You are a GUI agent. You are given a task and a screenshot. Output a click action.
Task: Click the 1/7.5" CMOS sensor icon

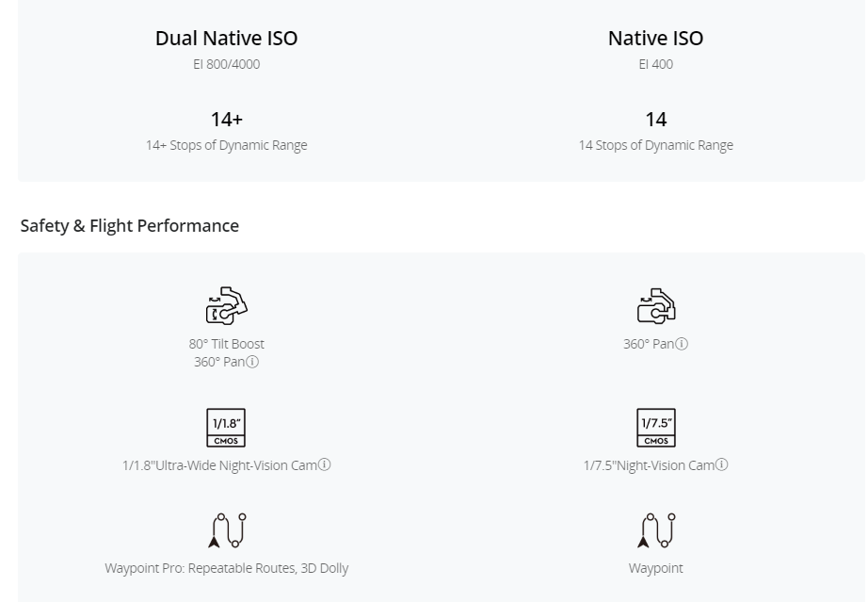(656, 428)
